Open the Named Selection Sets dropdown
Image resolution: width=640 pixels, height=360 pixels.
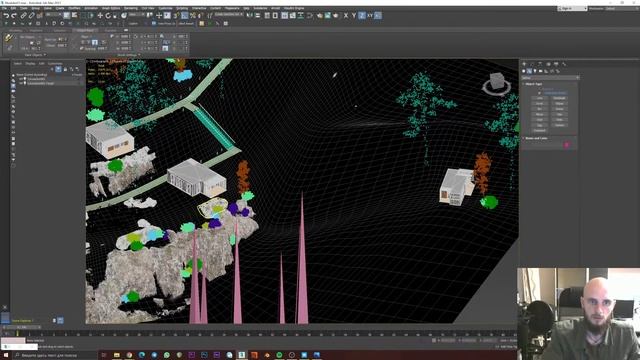point(229,15)
